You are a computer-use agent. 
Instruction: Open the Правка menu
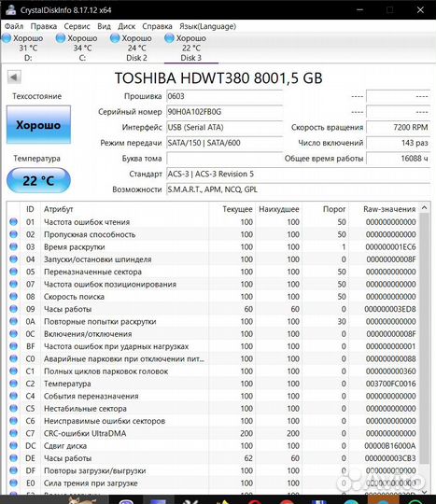coord(43,26)
